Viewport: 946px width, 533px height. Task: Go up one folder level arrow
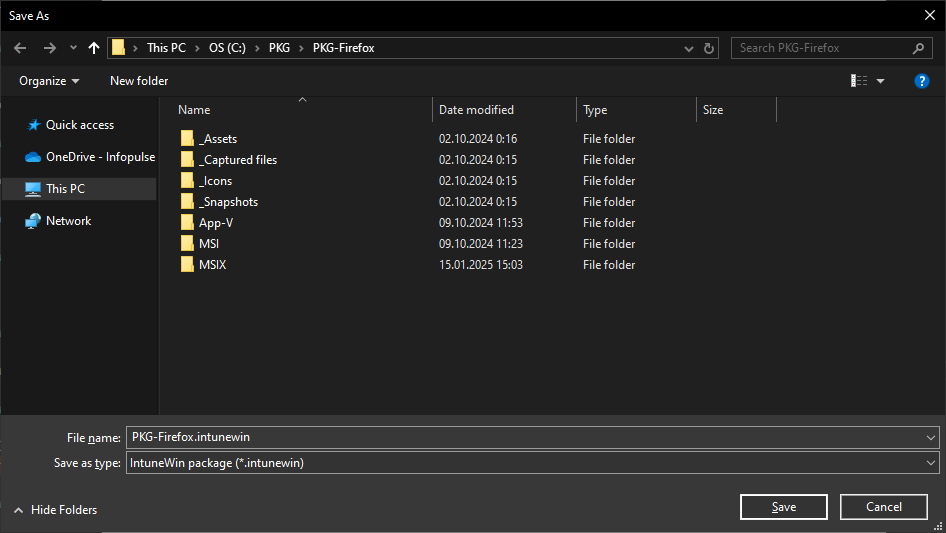point(94,48)
